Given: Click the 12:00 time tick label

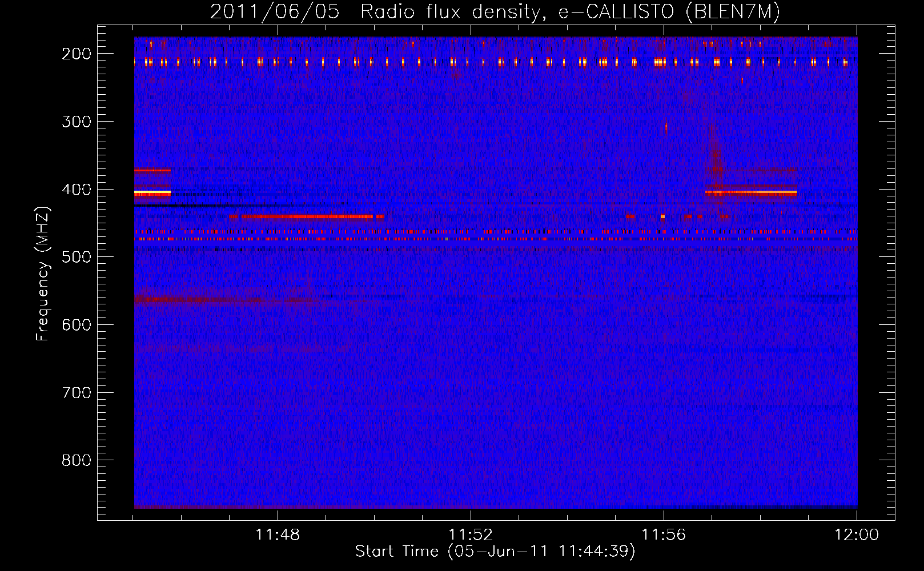Looking at the screenshot, I should coord(857,535).
